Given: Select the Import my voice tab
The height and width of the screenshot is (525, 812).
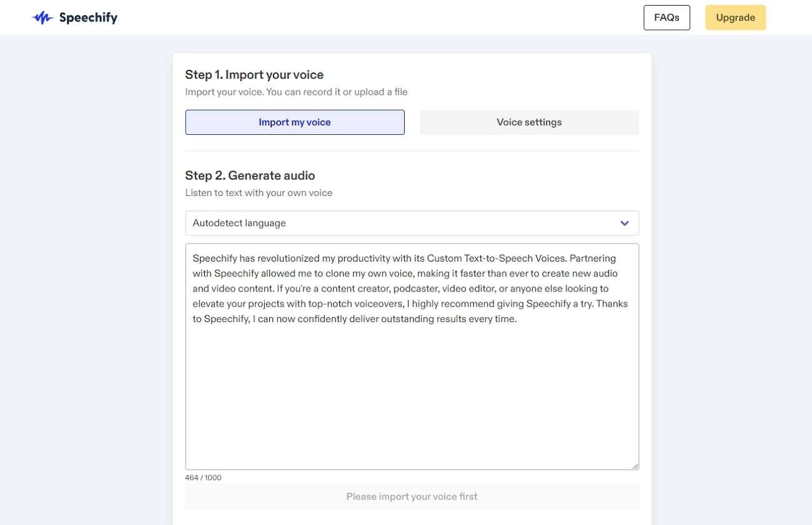Looking at the screenshot, I should point(295,122).
